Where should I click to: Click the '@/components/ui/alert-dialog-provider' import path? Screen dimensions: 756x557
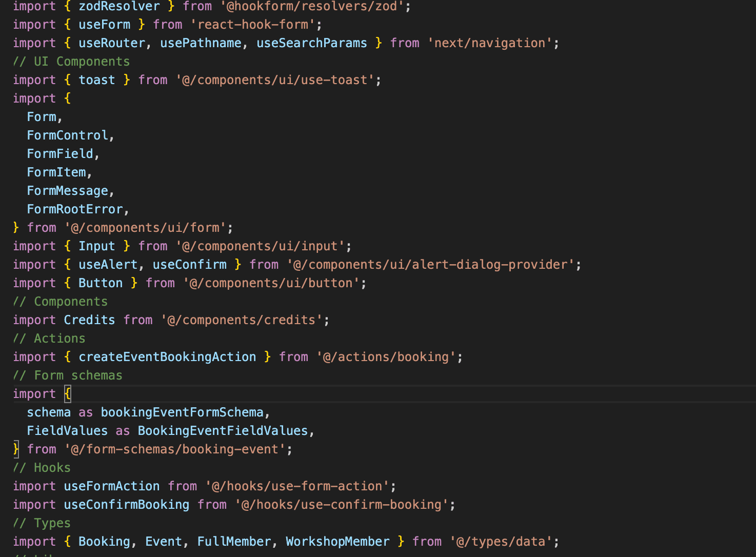[x=431, y=265]
